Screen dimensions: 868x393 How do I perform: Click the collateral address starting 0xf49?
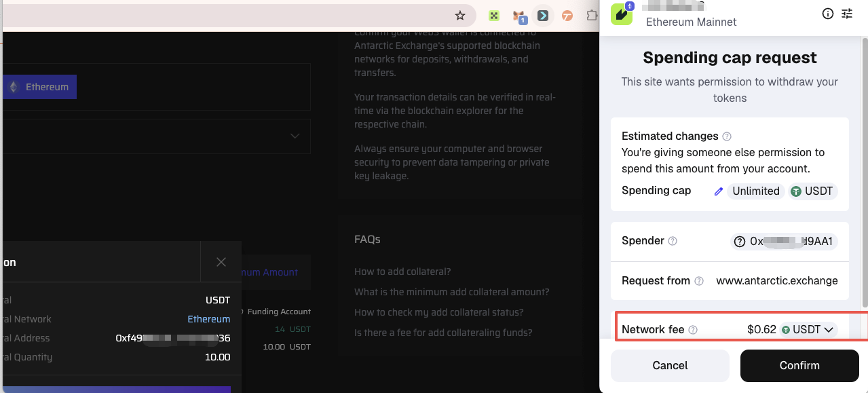(x=173, y=338)
